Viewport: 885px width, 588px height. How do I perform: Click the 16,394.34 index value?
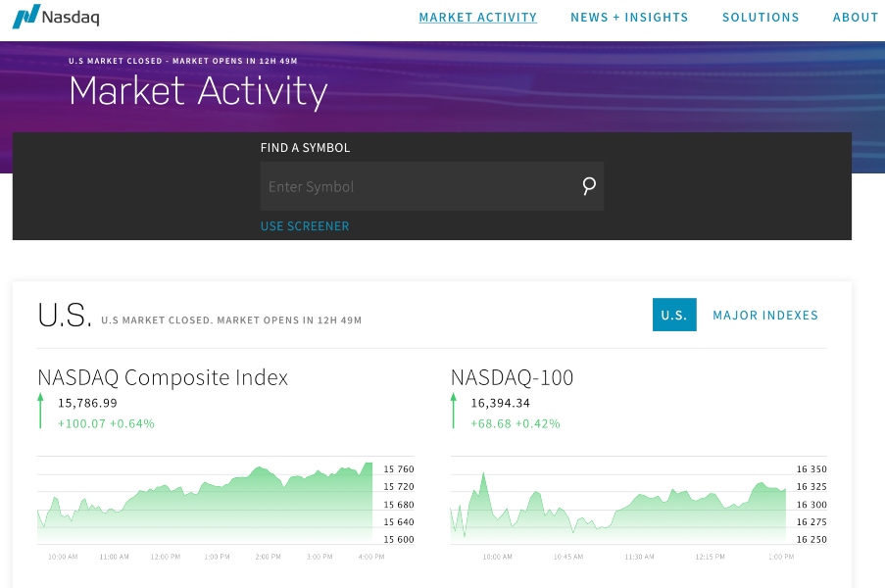[x=501, y=403]
